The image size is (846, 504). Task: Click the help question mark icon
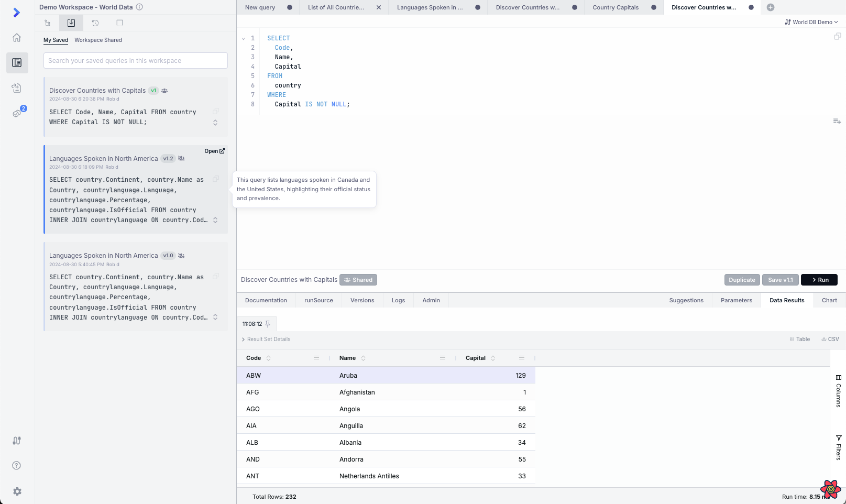click(17, 466)
